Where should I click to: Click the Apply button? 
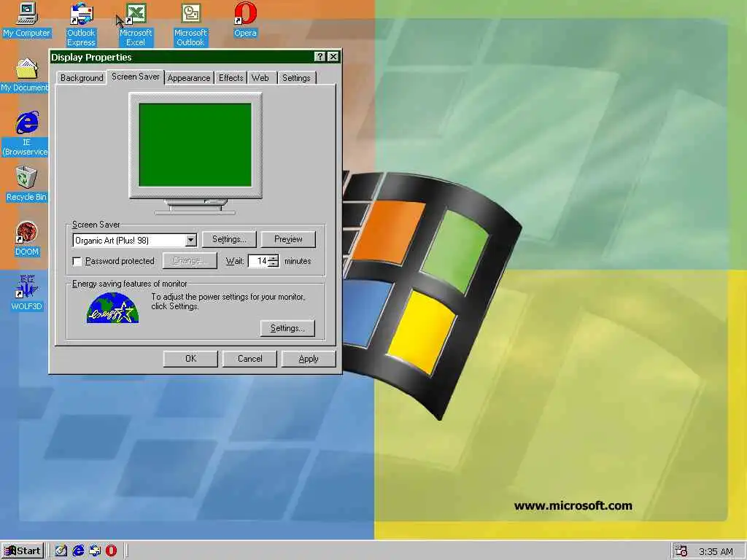click(x=309, y=359)
